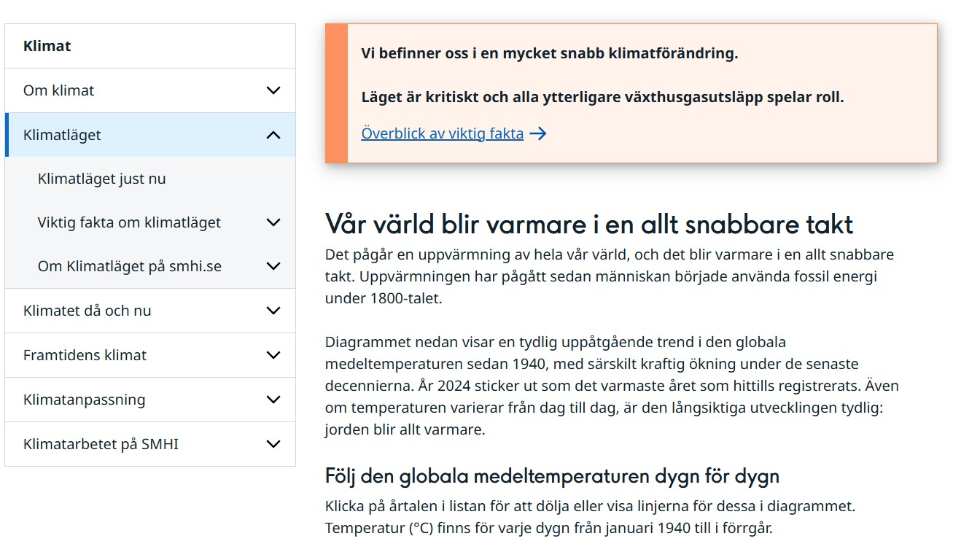This screenshot has width=953, height=560.
Task: Collapse Klimatläget section using the up chevron
Action: tap(273, 135)
